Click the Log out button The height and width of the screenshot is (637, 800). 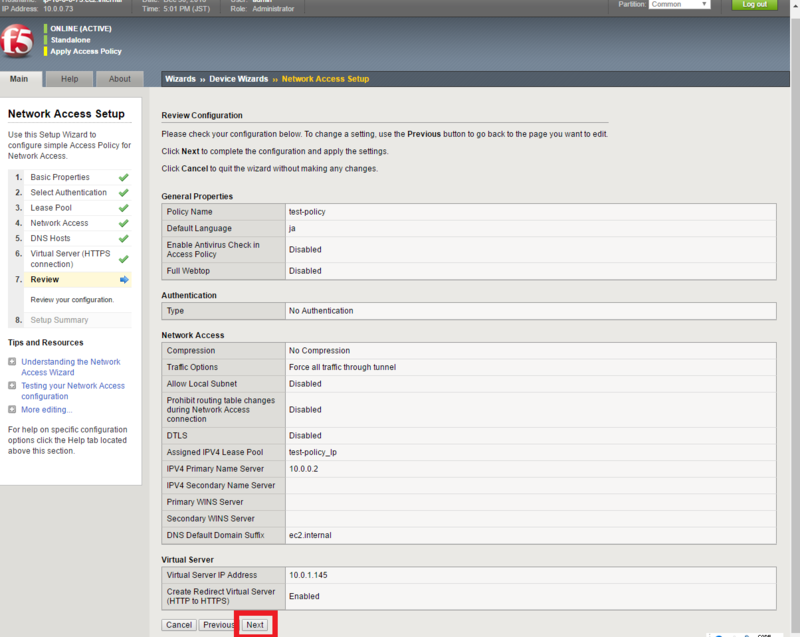[x=755, y=4]
